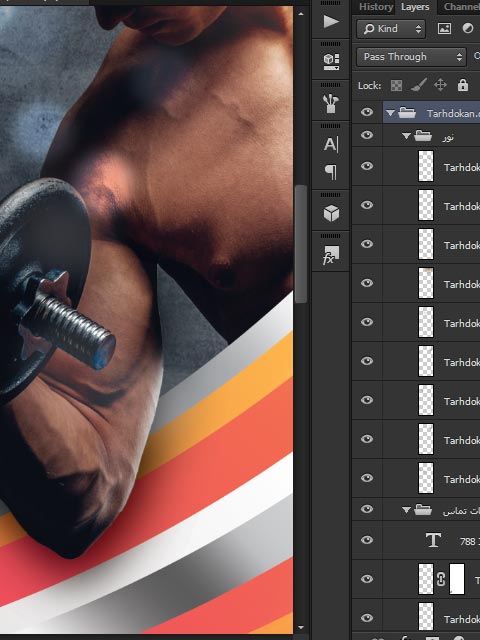Click the layer mask thumbnail
Screen dimensions: 480x640
coord(457,579)
